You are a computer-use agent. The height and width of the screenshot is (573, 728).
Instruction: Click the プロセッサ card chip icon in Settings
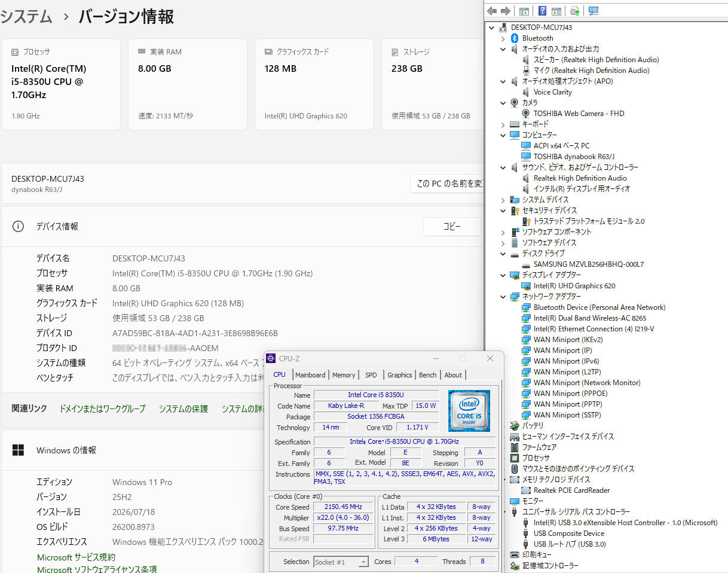(x=15, y=52)
